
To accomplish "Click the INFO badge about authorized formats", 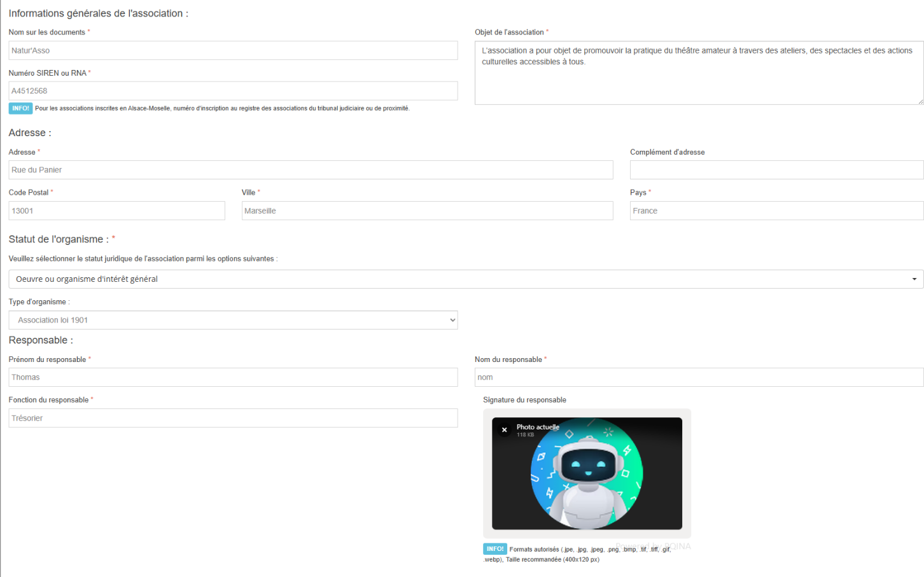I will coord(494,549).
